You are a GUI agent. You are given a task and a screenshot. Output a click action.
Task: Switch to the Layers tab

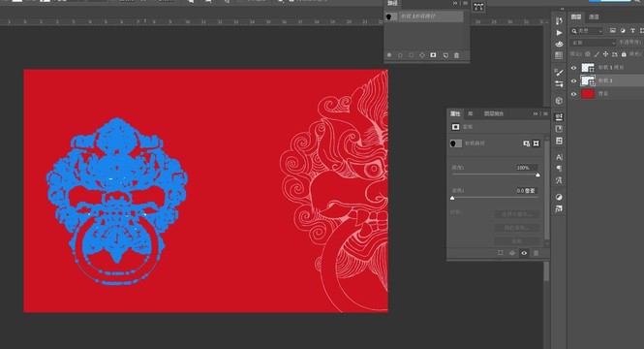click(x=576, y=16)
